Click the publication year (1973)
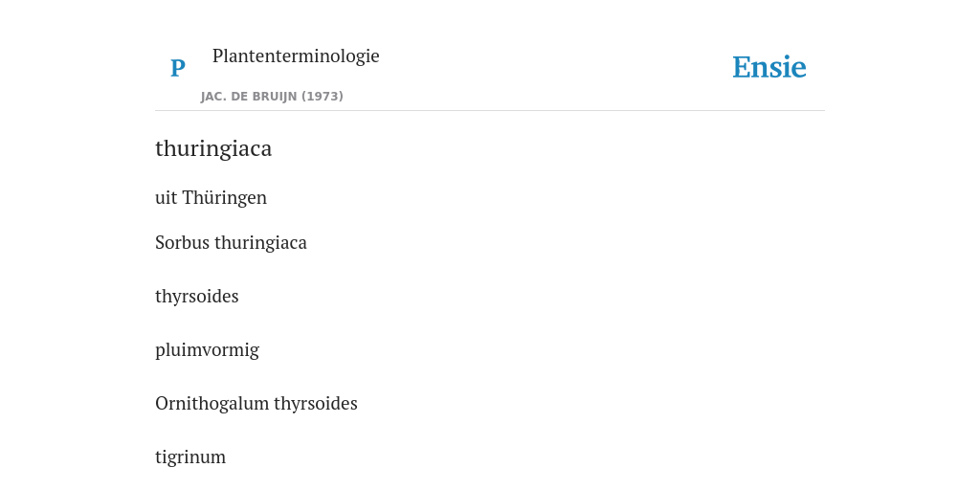The width and height of the screenshot is (980, 490). (x=323, y=97)
